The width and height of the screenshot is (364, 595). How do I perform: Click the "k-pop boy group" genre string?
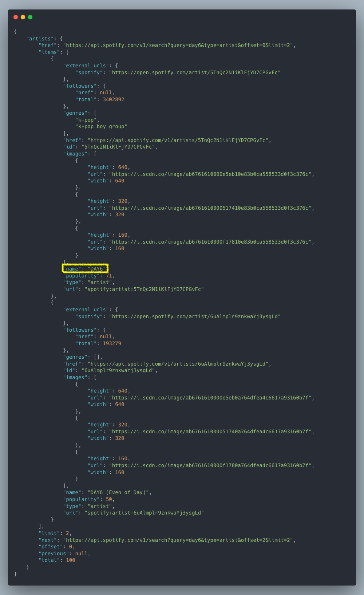101,127
